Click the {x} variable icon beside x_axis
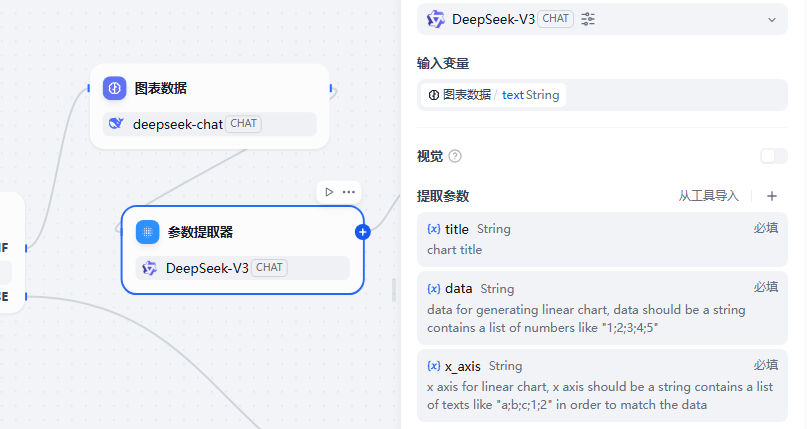This screenshot has width=807, height=429. point(433,366)
